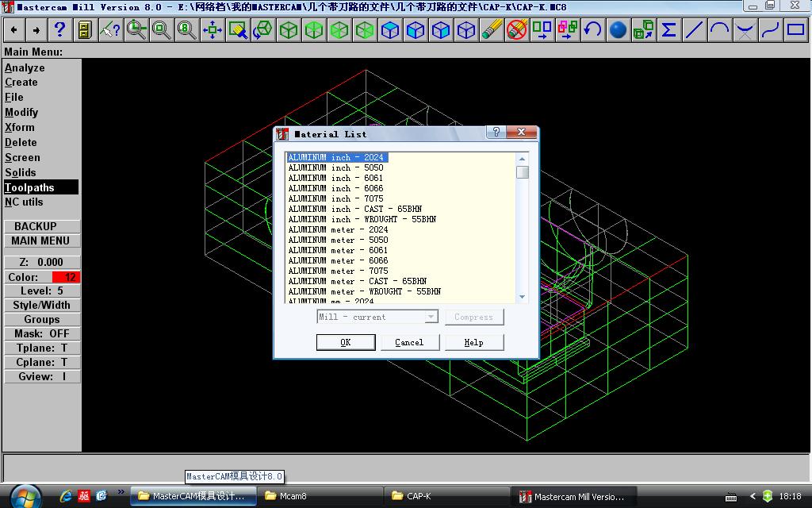Click the Fit screen four-arrows icon
This screenshot has width=812, height=508.
click(213, 30)
